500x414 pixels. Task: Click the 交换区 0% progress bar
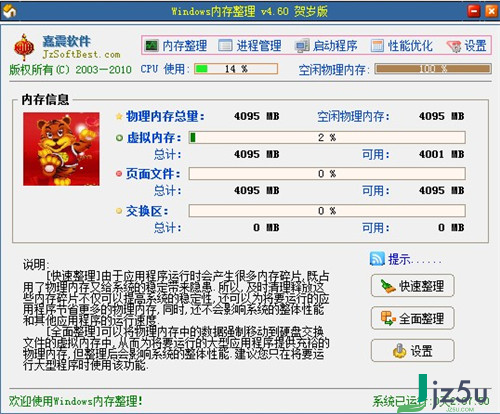click(327, 211)
